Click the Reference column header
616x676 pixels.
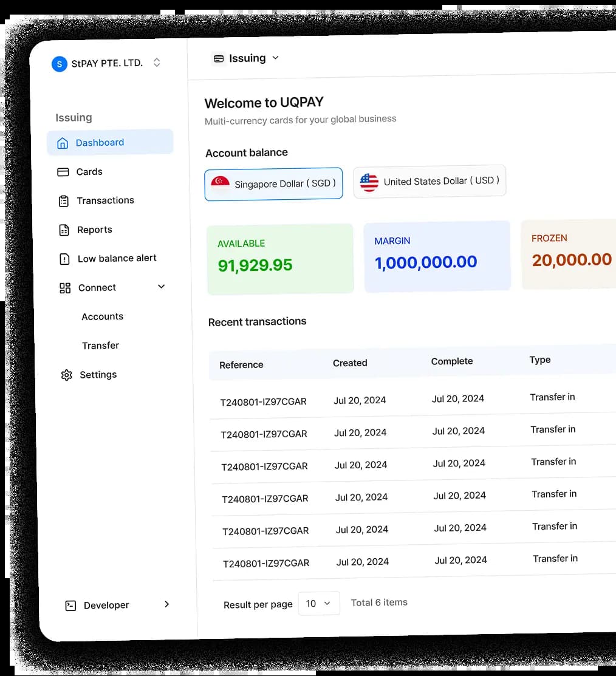(241, 365)
